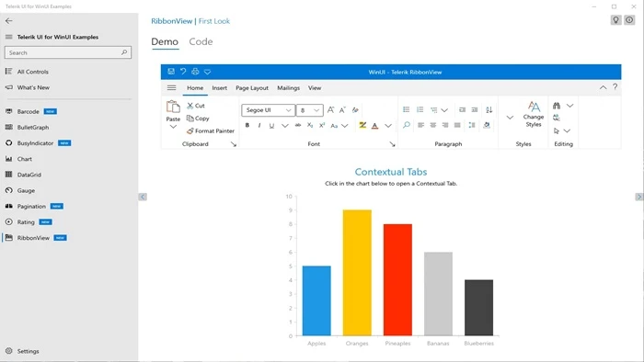644x362 pixels.
Task: Click the binoculars Find icon in Editing
Action: click(557, 106)
